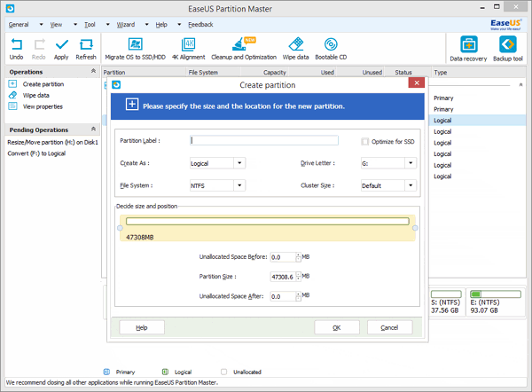Click the File System column header
This screenshot has height=392, width=532.
tap(203, 73)
